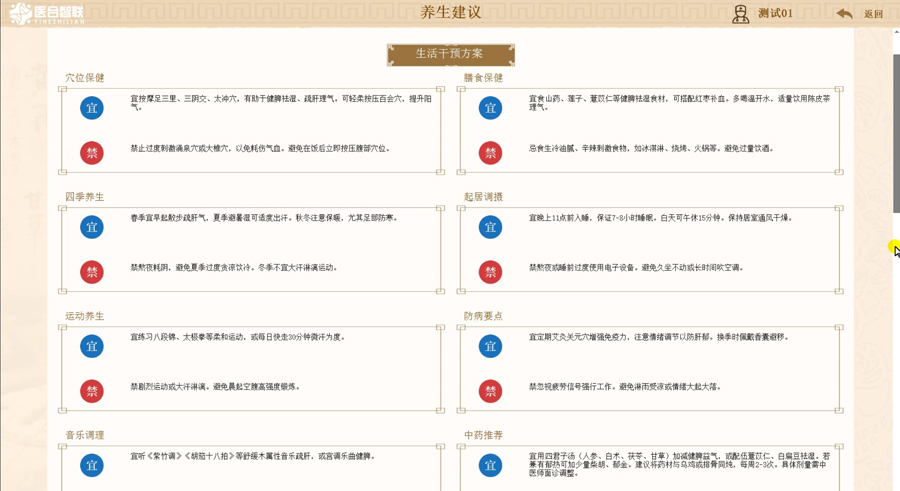Click the doctor avatar icon beside 测试01
900x491 pixels.
tap(740, 14)
